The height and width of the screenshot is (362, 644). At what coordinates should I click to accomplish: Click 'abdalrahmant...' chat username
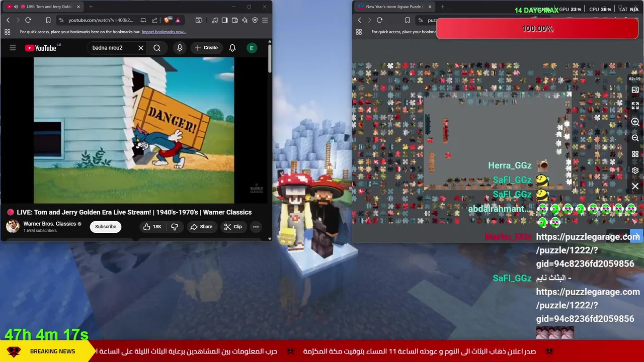pos(499,209)
